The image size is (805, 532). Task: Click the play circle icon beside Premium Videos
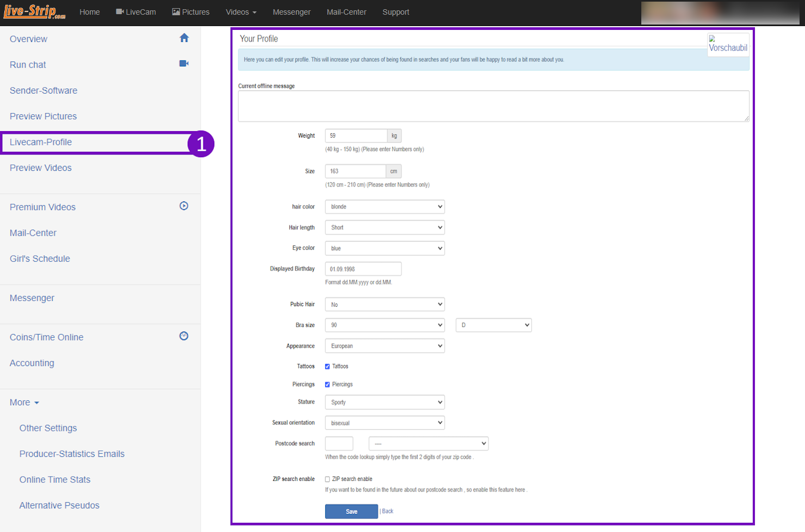[x=184, y=206]
